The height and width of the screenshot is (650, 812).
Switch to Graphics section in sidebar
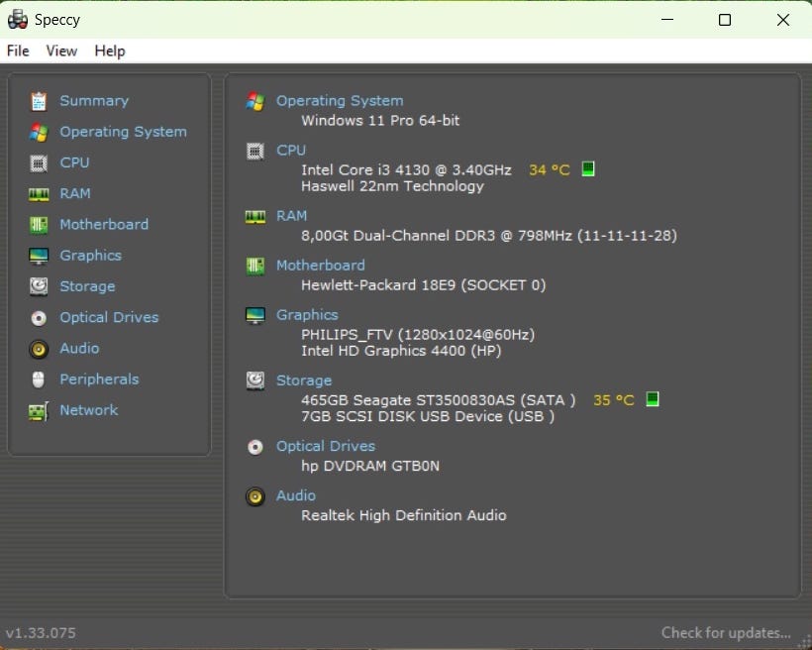tap(91, 256)
